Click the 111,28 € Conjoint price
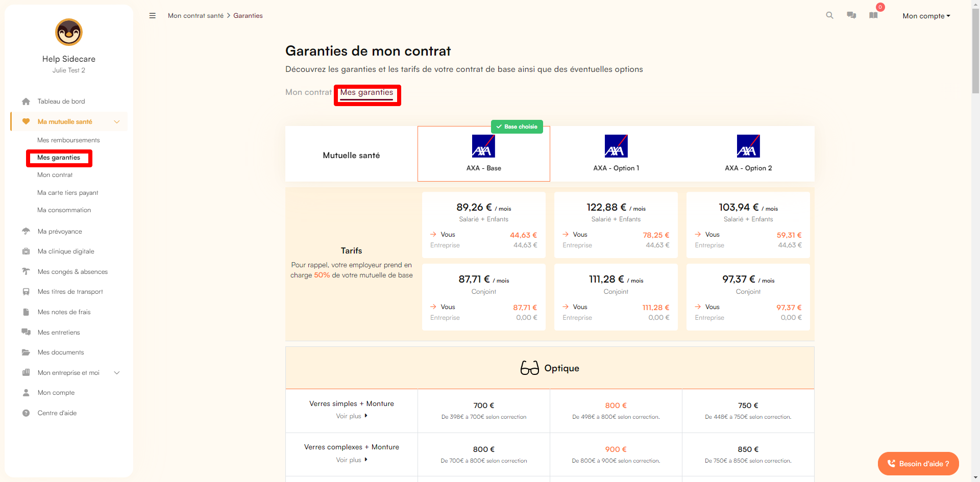Image resolution: width=980 pixels, height=482 pixels. (616, 280)
